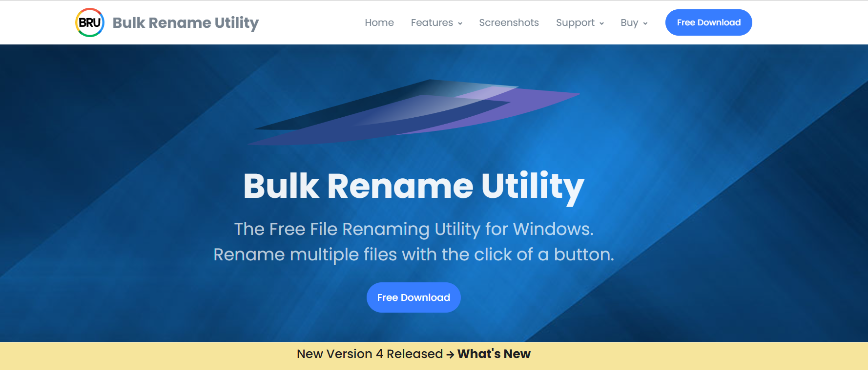The width and height of the screenshot is (868, 381).
Task: Go to the Home page
Action: (x=379, y=22)
